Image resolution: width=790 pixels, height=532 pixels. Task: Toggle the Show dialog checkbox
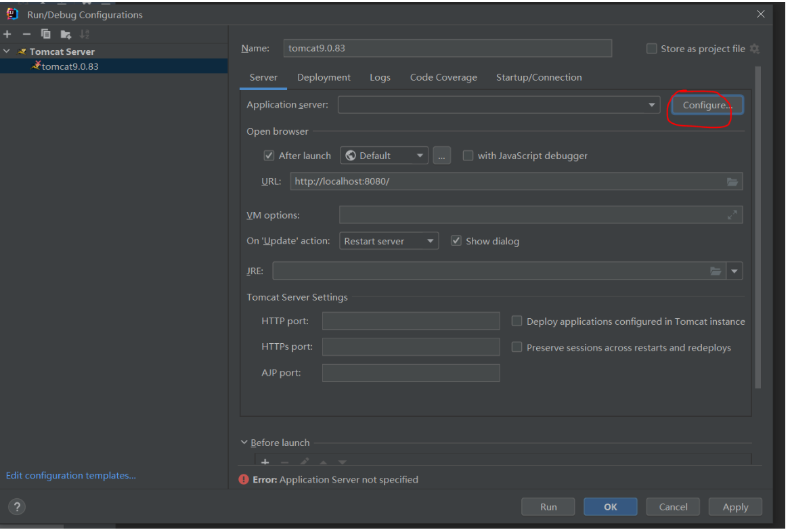[456, 241]
